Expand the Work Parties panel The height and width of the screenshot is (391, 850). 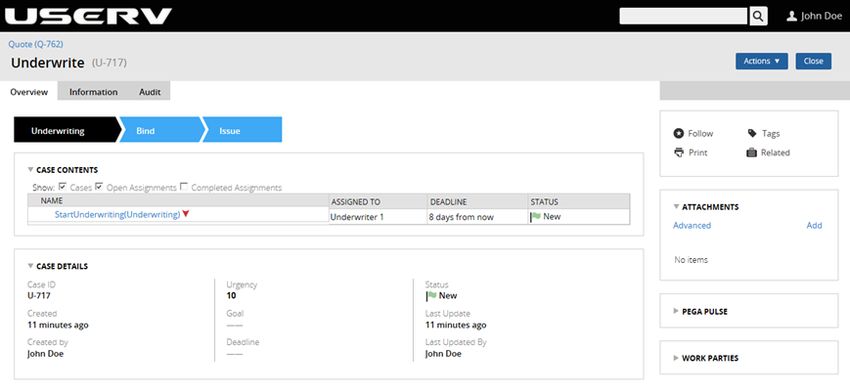point(676,358)
